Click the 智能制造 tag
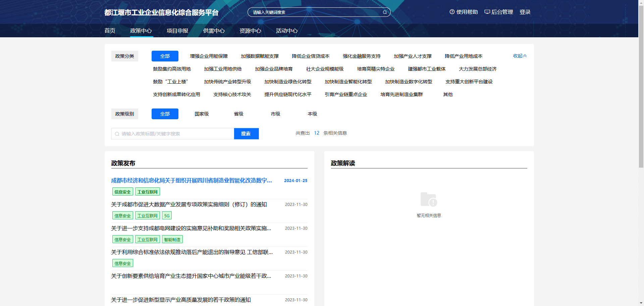 [172, 239]
